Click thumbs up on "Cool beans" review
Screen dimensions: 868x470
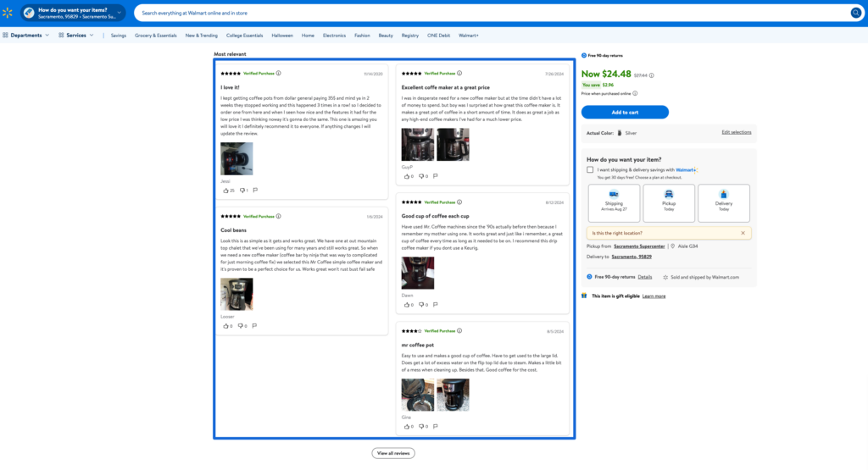225,326
